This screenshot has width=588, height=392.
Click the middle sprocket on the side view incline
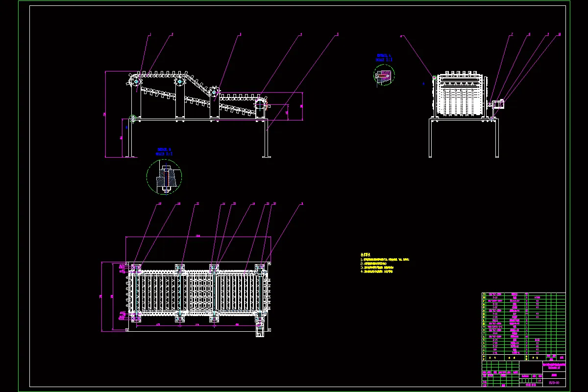point(214,92)
